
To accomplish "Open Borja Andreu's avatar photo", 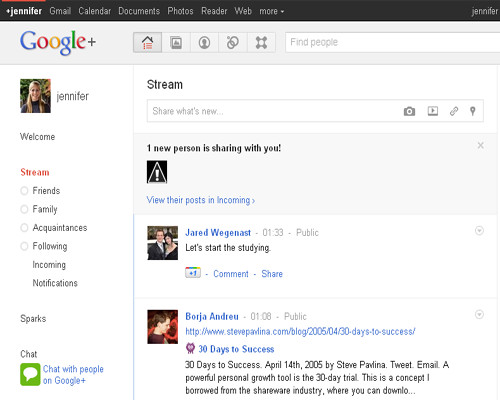I will pos(163,327).
